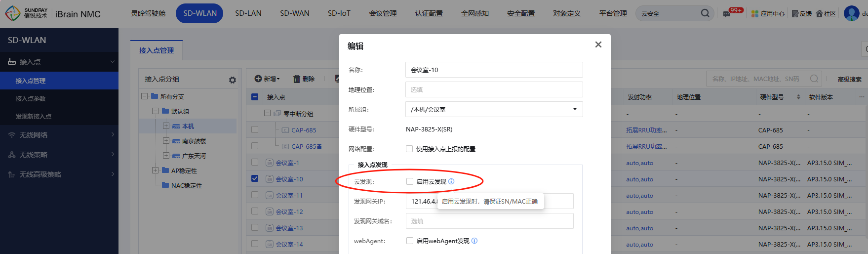Click the magnifier in top search box
Viewport: 868px width, 254px height.
tap(705, 13)
